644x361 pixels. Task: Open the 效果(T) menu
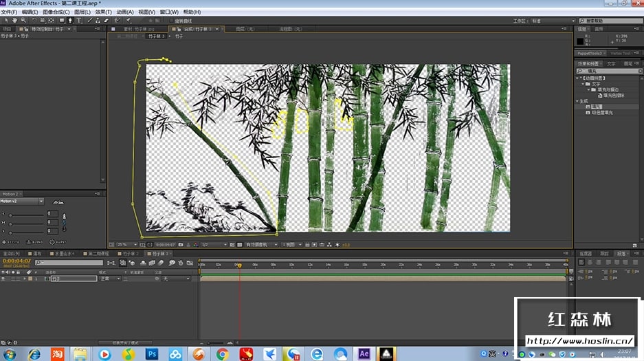pyautogui.click(x=103, y=12)
